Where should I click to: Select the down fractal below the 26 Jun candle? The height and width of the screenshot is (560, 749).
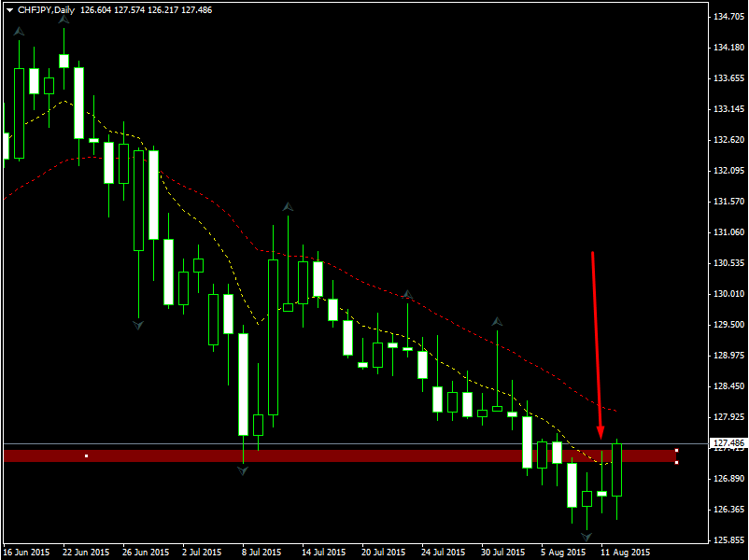[x=138, y=326]
